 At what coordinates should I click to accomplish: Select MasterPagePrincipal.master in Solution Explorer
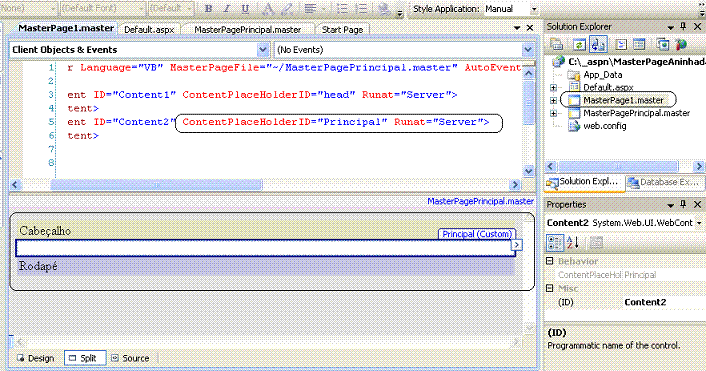636,113
